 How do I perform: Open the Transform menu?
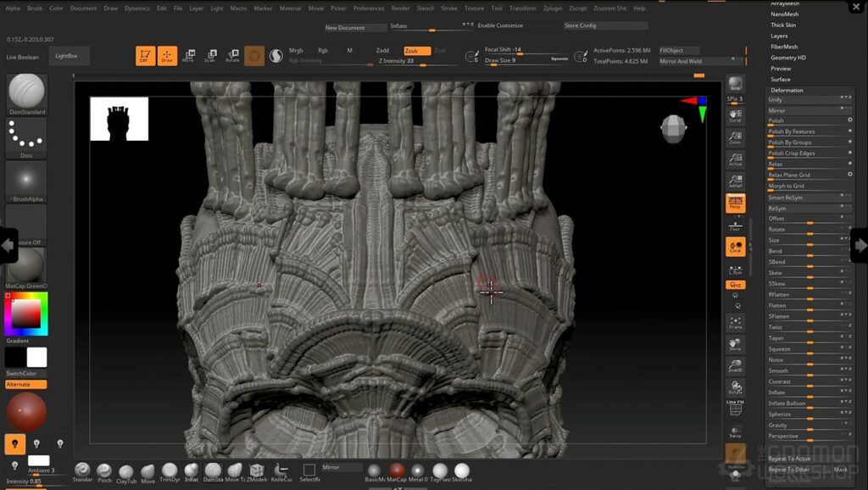pos(522,8)
